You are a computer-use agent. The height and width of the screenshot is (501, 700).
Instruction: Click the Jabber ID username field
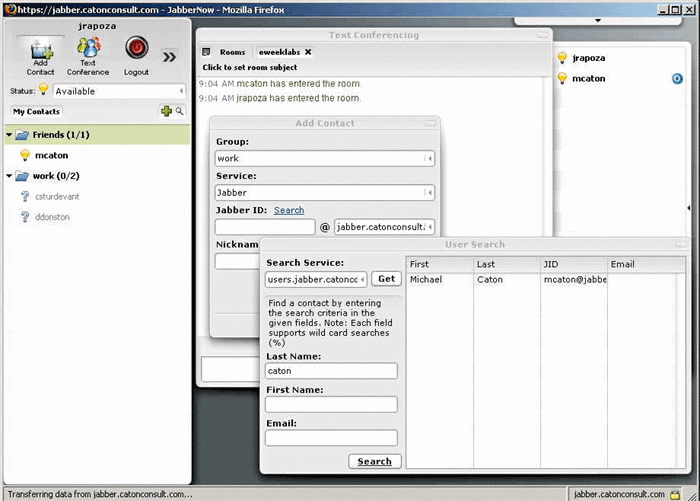[x=265, y=227]
